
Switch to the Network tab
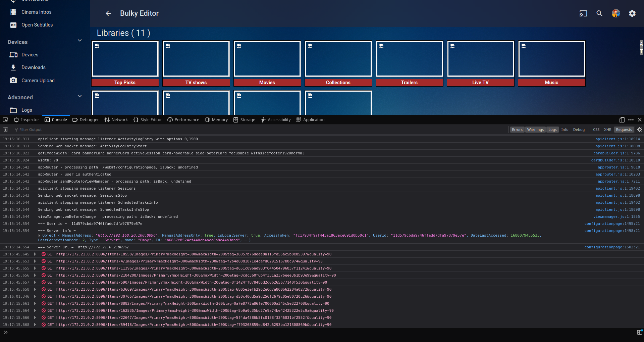pos(116,120)
